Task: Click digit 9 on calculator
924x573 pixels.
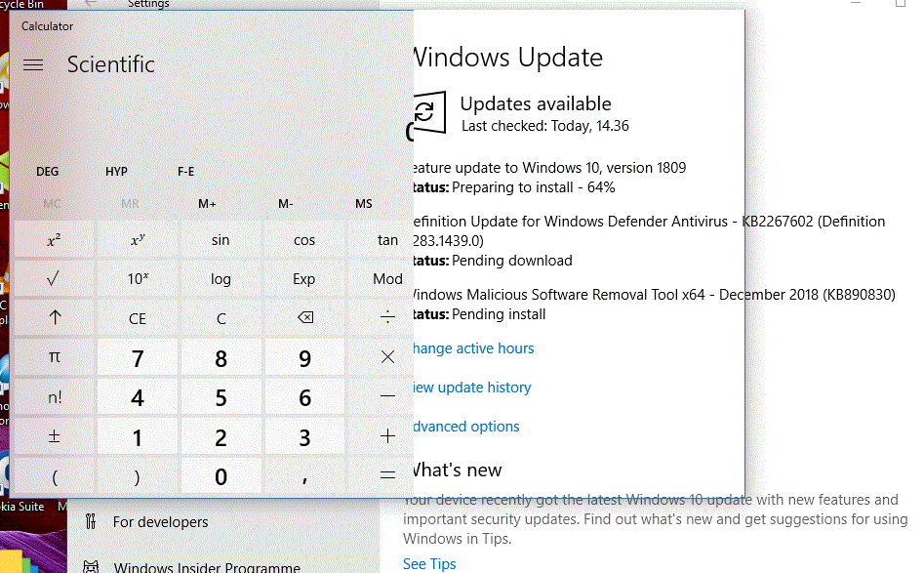Action: click(x=304, y=357)
